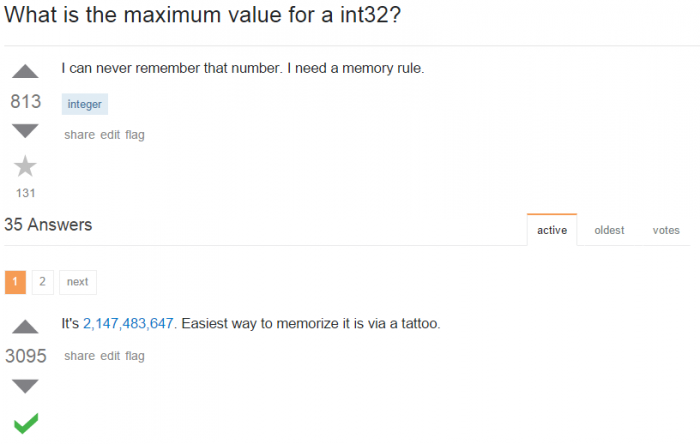
Task: Open the integer tag
Action: coord(84,104)
